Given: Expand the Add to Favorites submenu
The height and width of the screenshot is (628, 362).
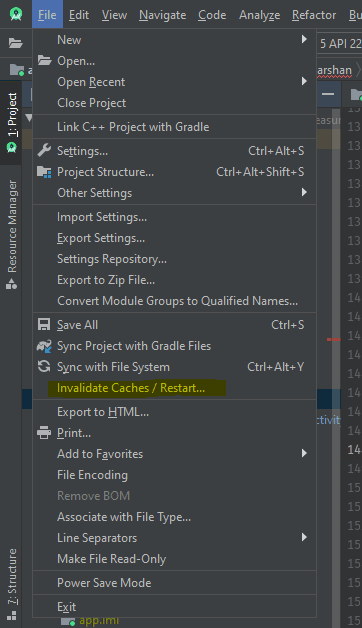Looking at the screenshot, I should 304,453.
